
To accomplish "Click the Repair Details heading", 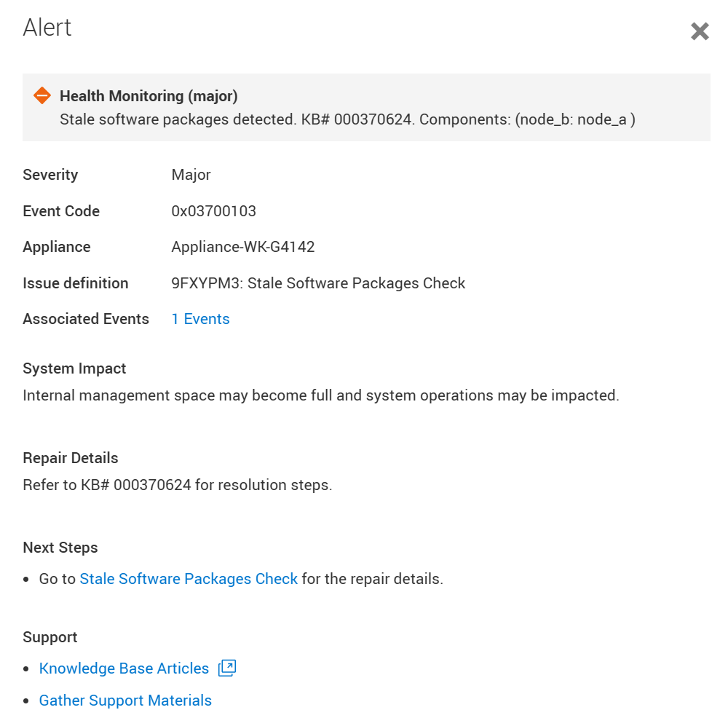I will (x=70, y=458).
